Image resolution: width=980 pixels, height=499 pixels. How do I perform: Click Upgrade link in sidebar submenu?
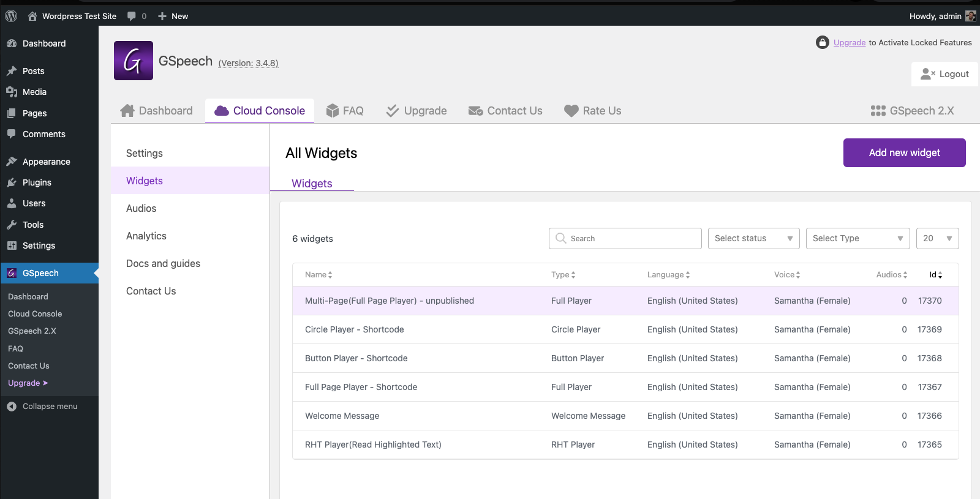[28, 383]
